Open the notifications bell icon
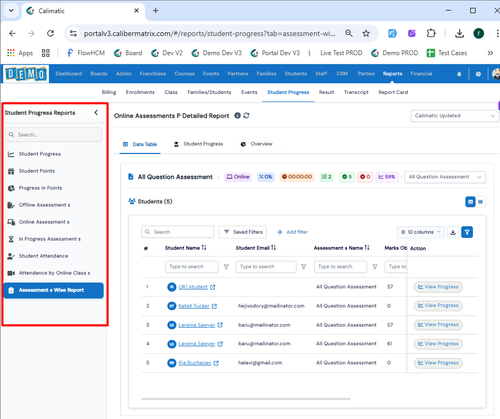 click(459, 74)
